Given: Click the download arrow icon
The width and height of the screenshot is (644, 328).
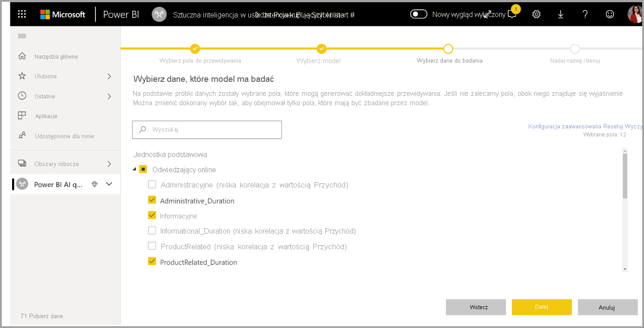Looking at the screenshot, I should pos(561,14).
